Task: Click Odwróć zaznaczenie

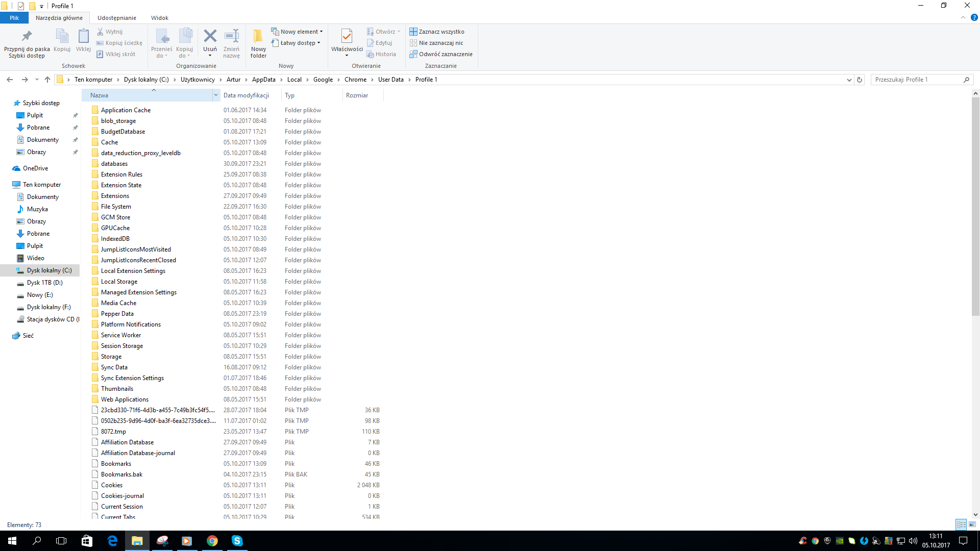Action: tap(441, 54)
